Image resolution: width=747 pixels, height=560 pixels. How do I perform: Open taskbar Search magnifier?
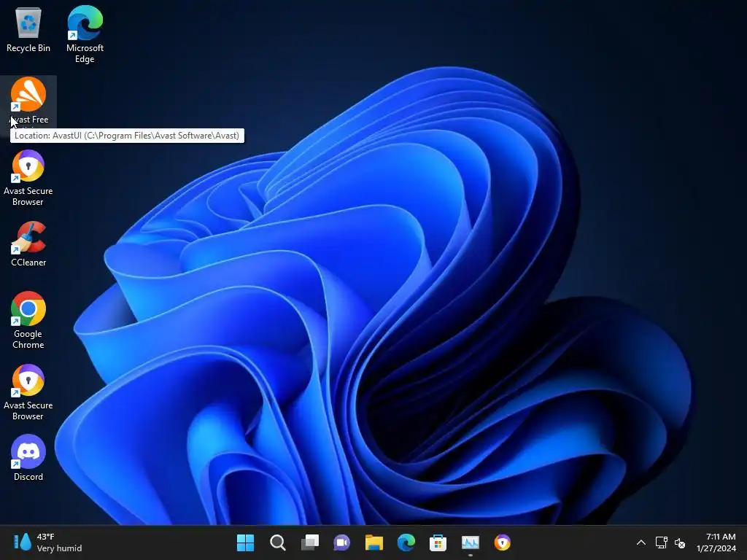pyautogui.click(x=277, y=542)
